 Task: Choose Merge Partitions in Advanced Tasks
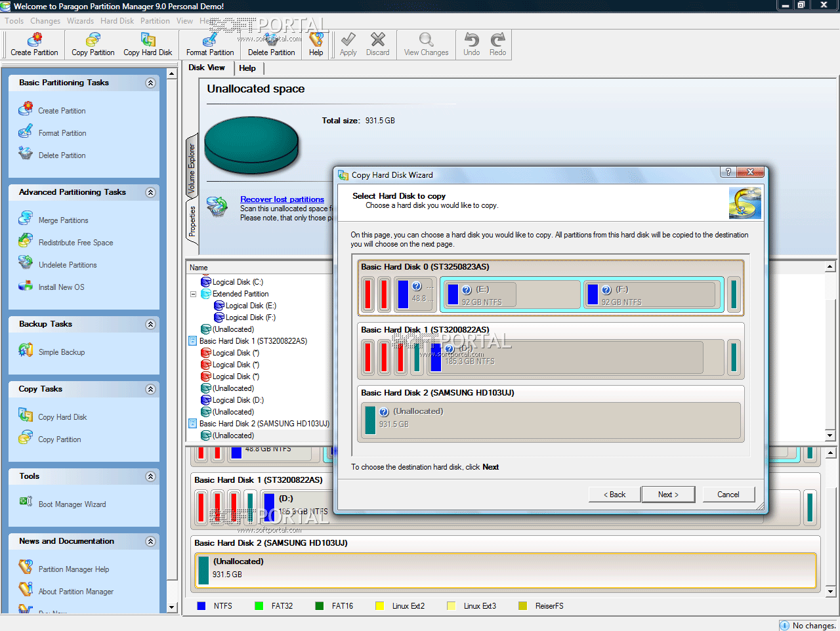coord(63,220)
